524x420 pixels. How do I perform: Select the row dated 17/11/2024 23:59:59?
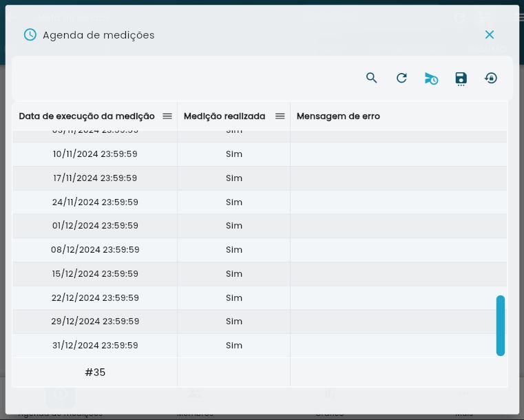[260, 178]
